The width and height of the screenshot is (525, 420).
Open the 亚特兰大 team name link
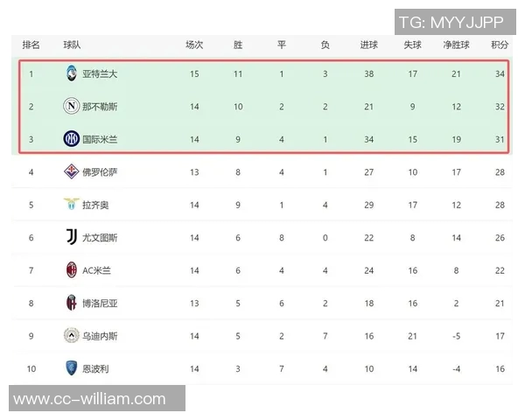click(x=100, y=73)
